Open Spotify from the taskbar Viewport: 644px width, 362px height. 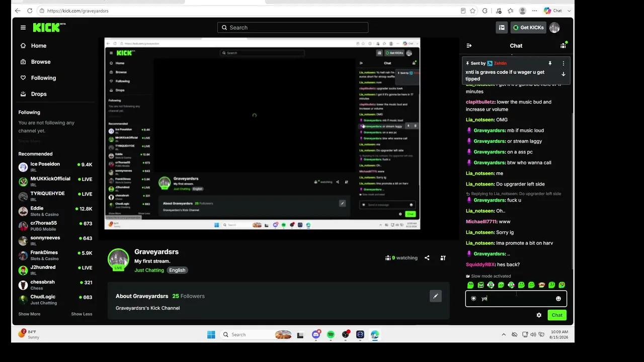(331, 335)
